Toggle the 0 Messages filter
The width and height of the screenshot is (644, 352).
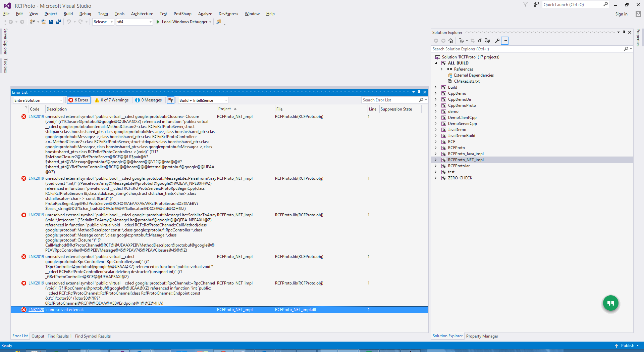pos(149,100)
